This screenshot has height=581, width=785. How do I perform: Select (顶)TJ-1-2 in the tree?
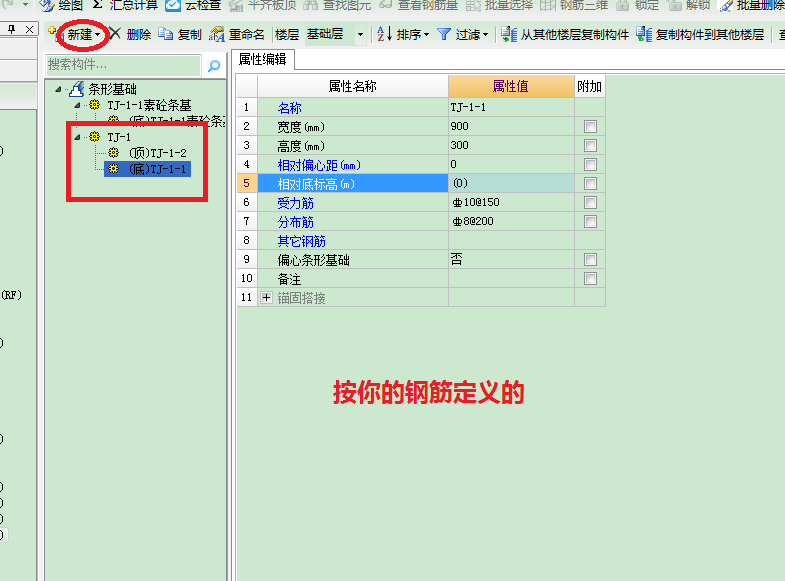158,153
